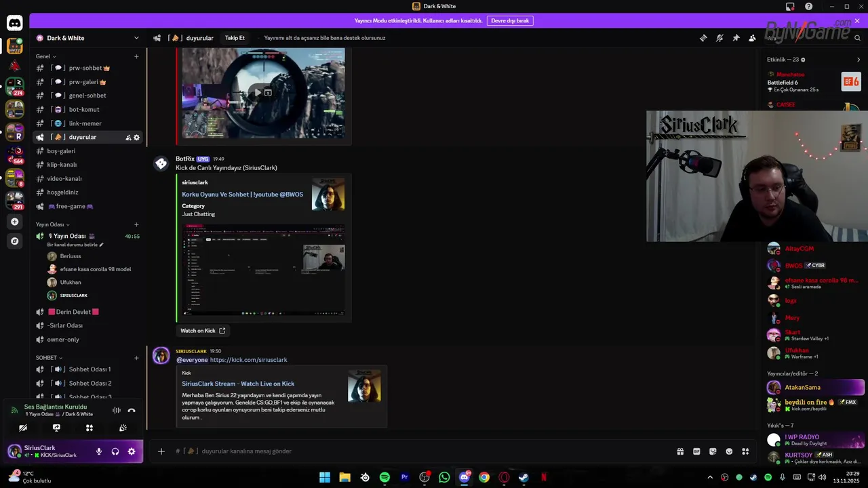Share your screen icon
The width and height of the screenshot is (868, 488).
[56, 428]
